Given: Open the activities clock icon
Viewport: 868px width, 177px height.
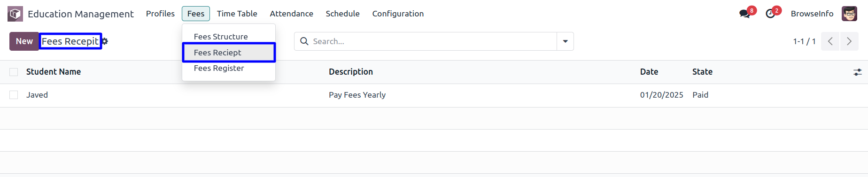Looking at the screenshot, I should 770,14.
